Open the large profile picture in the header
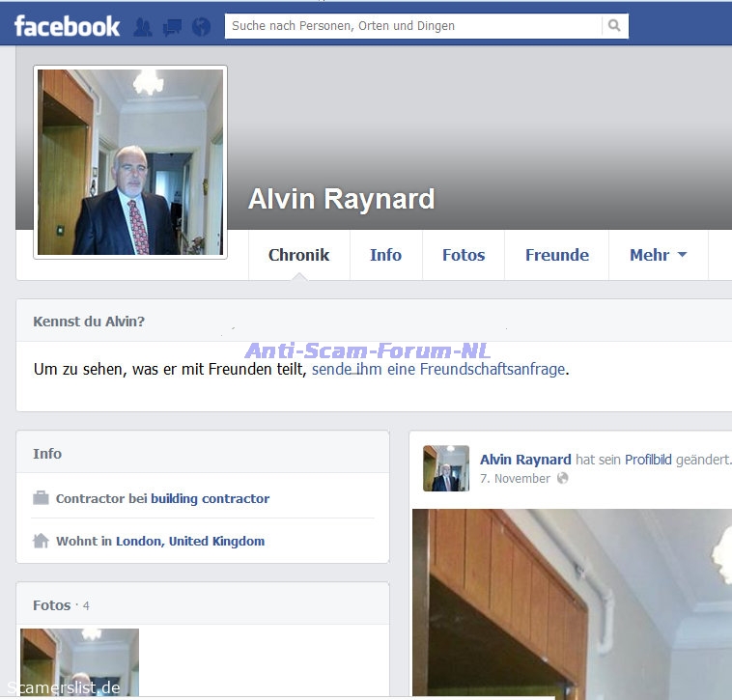Image resolution: width=732 pixels, height=700 pixels. 130,161
